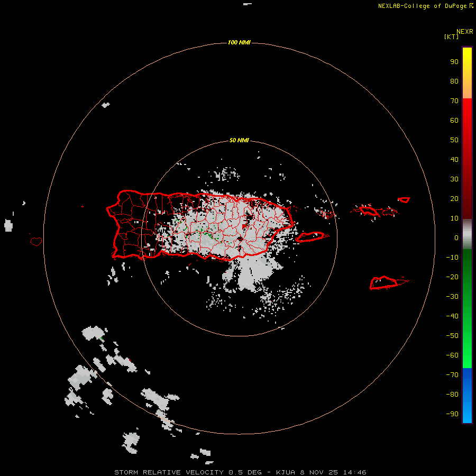Click the 70 value on the velocity scale

pyautogui.click(x=454, y=101)
